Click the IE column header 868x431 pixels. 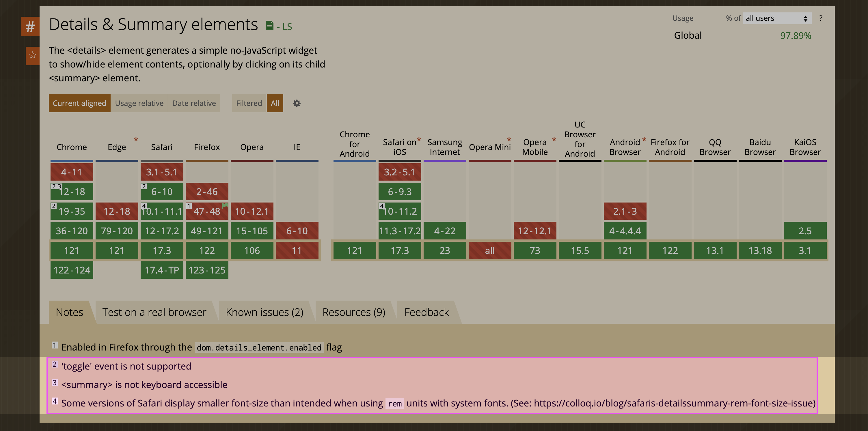[297, 147]
